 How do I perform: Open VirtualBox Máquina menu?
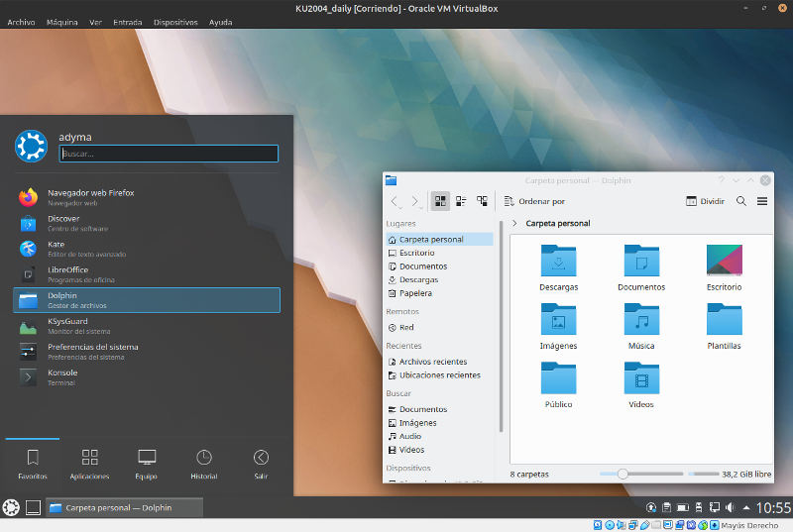pyautogui.click(x=62, y=22)
